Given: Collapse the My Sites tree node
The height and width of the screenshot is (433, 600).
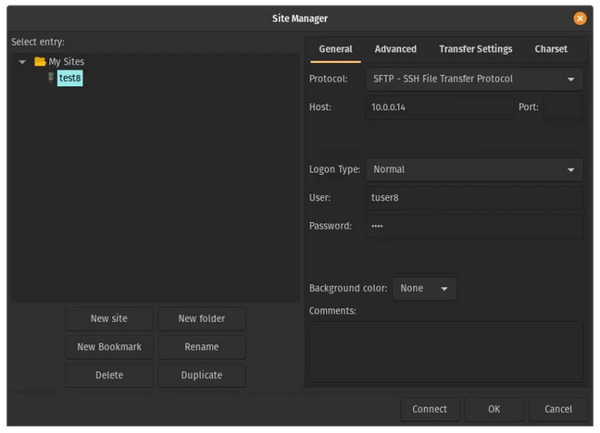Looking at the screenshot, I should pos(22,62).
